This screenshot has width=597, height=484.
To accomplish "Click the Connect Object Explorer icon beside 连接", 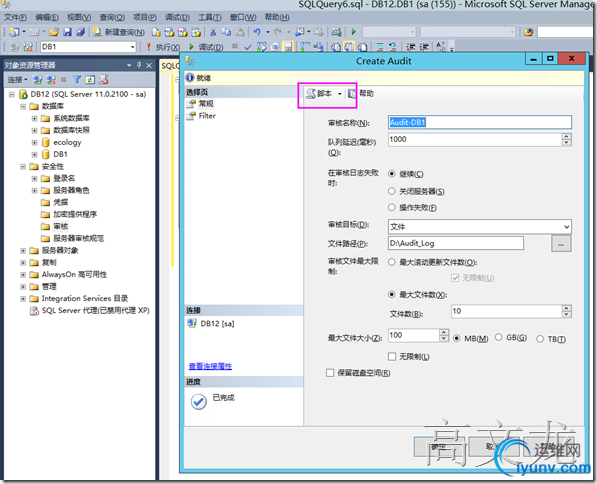I will [x=37, y=80].
